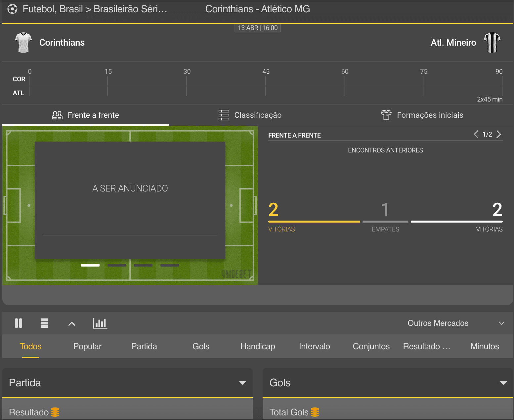The image size is (514, 420).
Task: Open the Frente a frente tab
Action: 85,115
